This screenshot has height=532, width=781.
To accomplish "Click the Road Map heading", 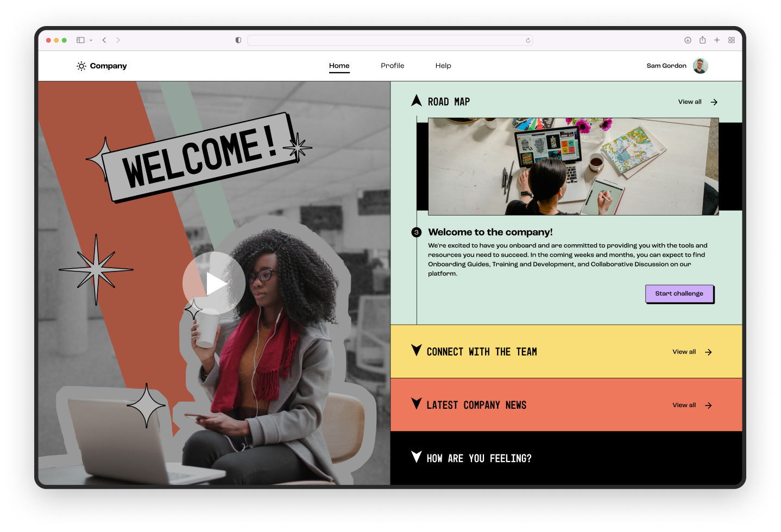I will [x=449, y=102].
